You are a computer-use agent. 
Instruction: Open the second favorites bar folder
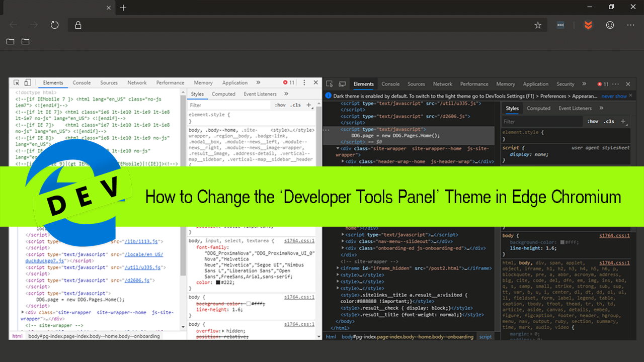click(x=26, y=42)
